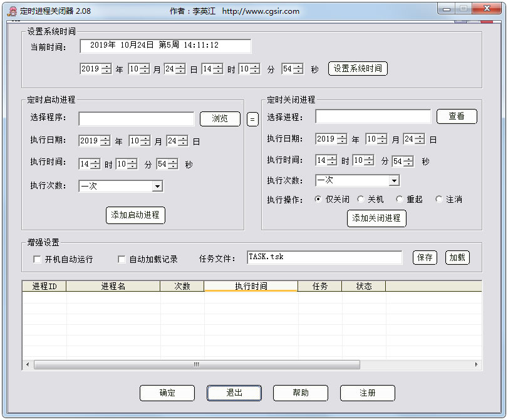This screenshot has height=420, width=508.
Task: Click day stepper of 定时关闭进程 执行日期
Action: tap(420, 139)
